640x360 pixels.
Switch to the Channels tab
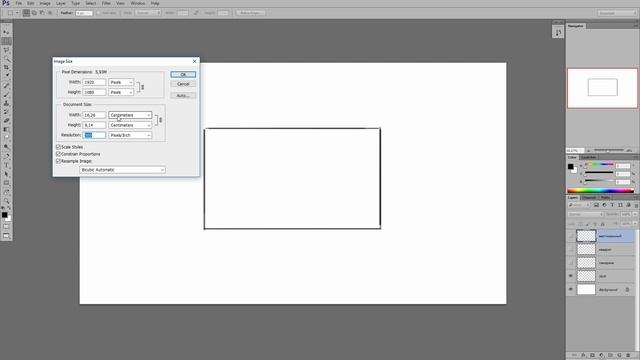click(x=589, y=198)
